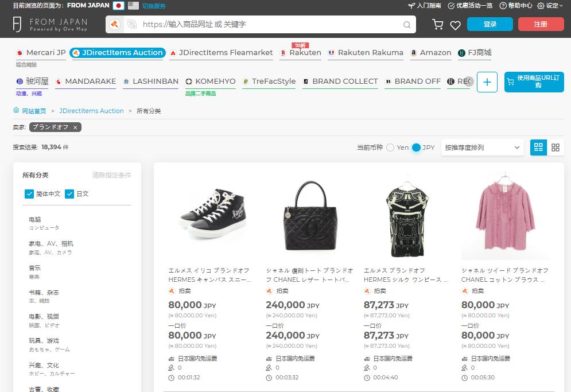
Task: Open the shopping cart icon in header
Action: click(437, 25)
